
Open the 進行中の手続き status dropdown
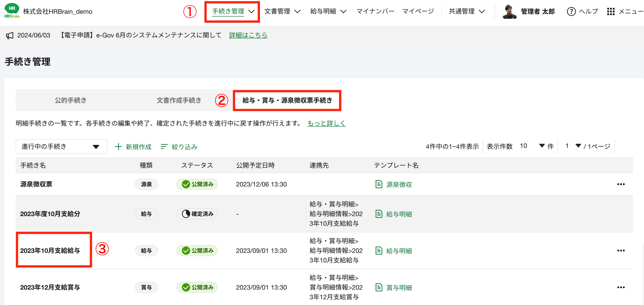(61, 147)
